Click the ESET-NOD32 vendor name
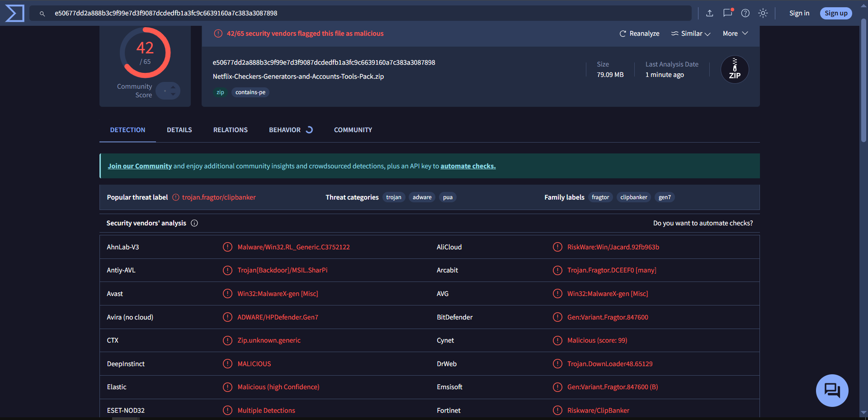 coord(126,410)
